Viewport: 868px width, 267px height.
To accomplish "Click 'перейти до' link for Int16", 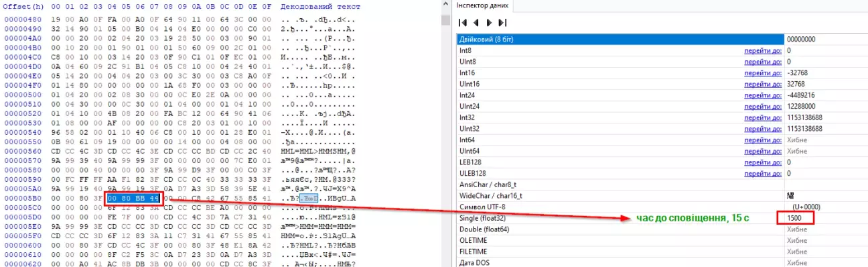I will tap(762, 72).
